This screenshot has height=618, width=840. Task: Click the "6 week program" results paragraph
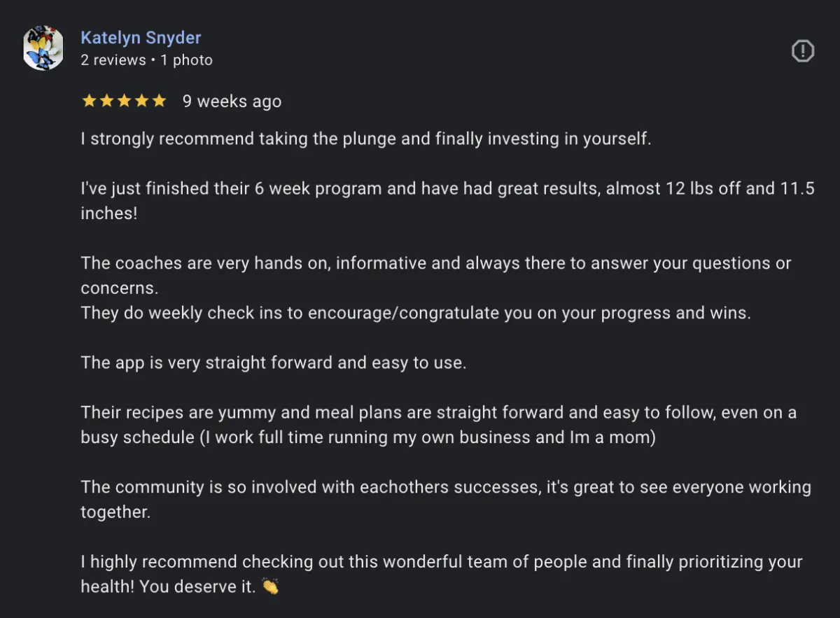[447, 201]
